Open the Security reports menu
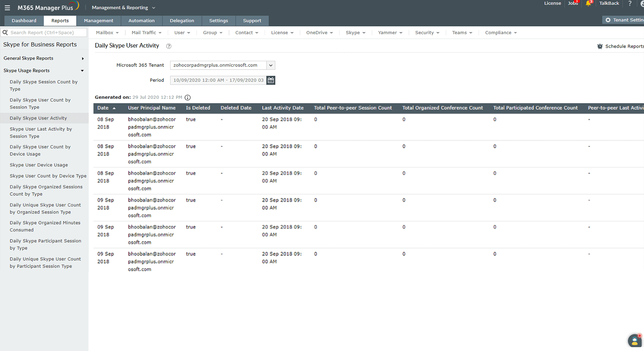This screenshot has height=351, width=644. point(427,33)
